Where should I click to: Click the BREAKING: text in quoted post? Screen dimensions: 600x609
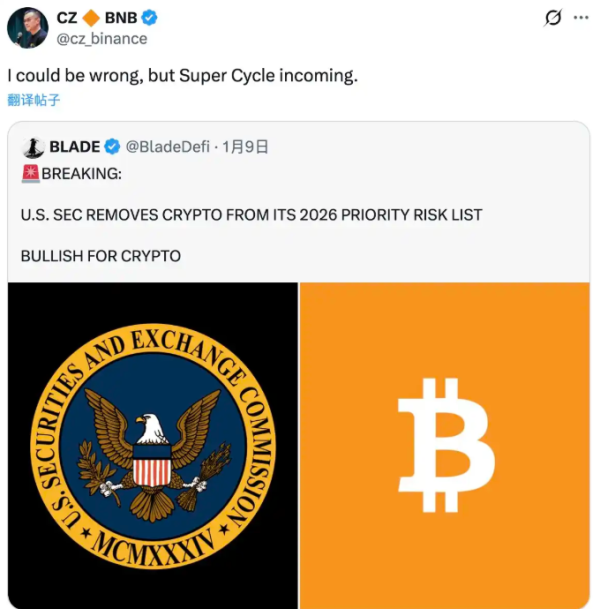click(81, 173)
